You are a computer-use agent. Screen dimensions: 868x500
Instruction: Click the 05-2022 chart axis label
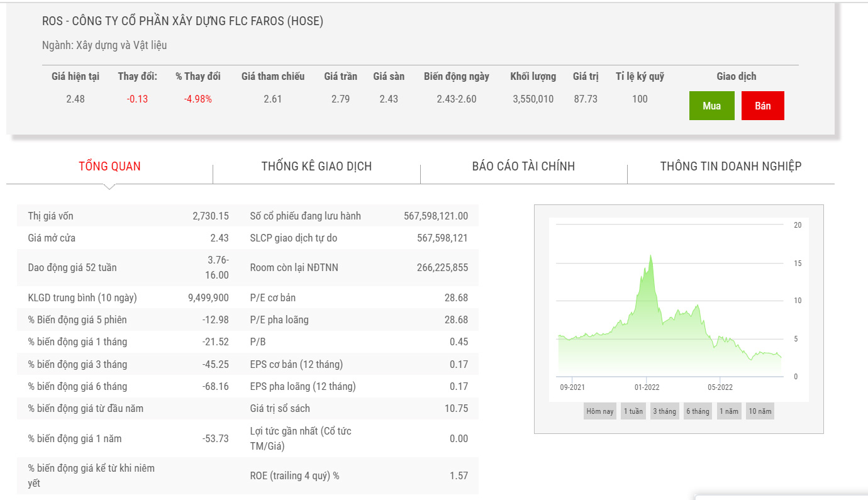click(720, 387)
